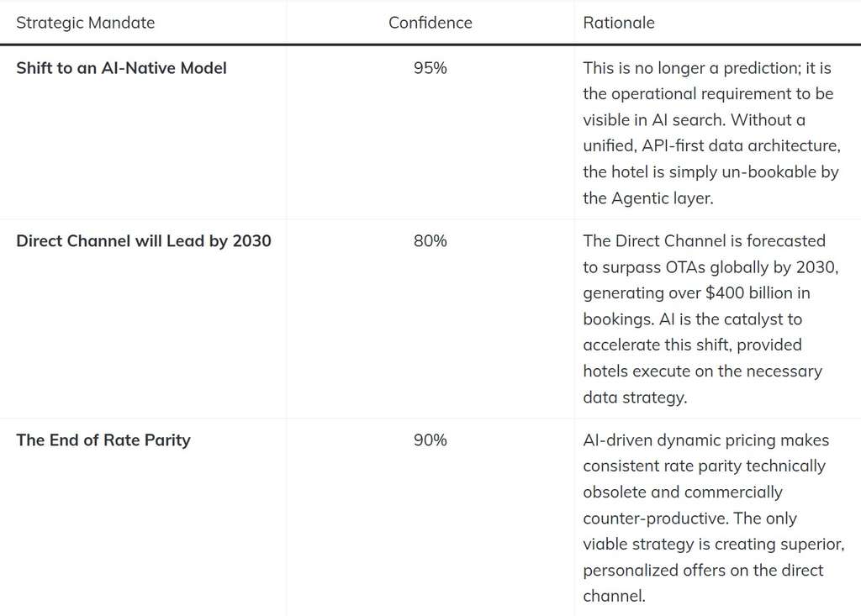Click the rationale paragraph about AI search visibility
This screenshot has height=616, width=861.
710,133
